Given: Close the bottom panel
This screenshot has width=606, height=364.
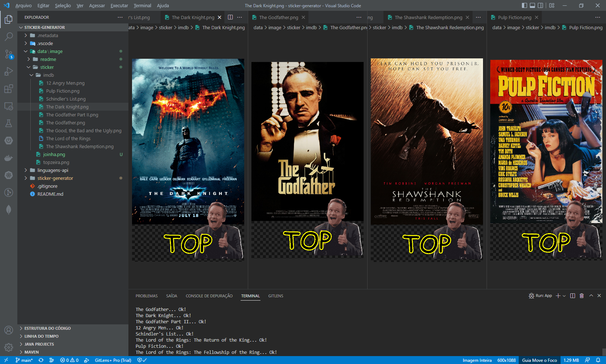Looking at the screenshot, I should click(599, 296).
